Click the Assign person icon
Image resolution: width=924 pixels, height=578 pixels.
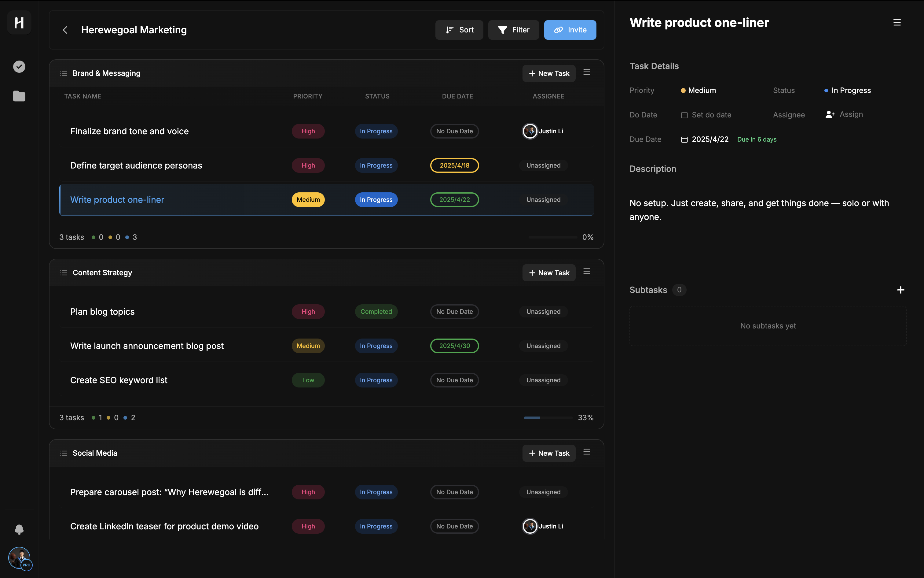(830, 114)
